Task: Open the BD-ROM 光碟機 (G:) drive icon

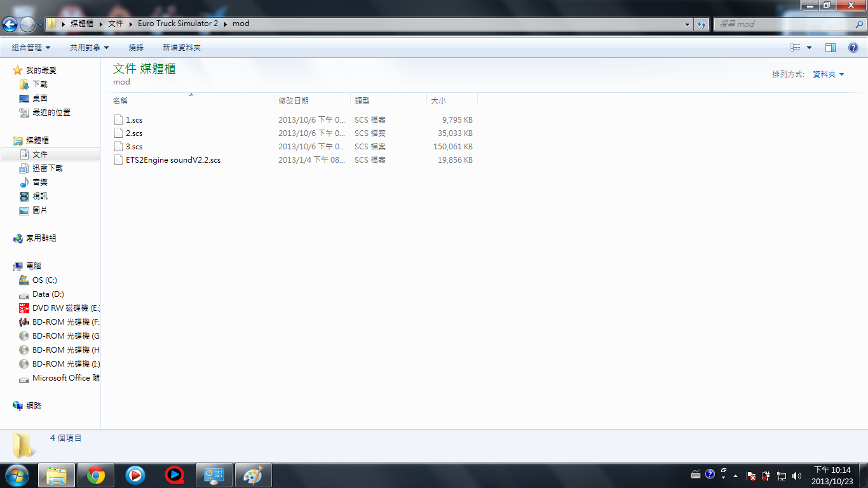Action: point(24,336)
